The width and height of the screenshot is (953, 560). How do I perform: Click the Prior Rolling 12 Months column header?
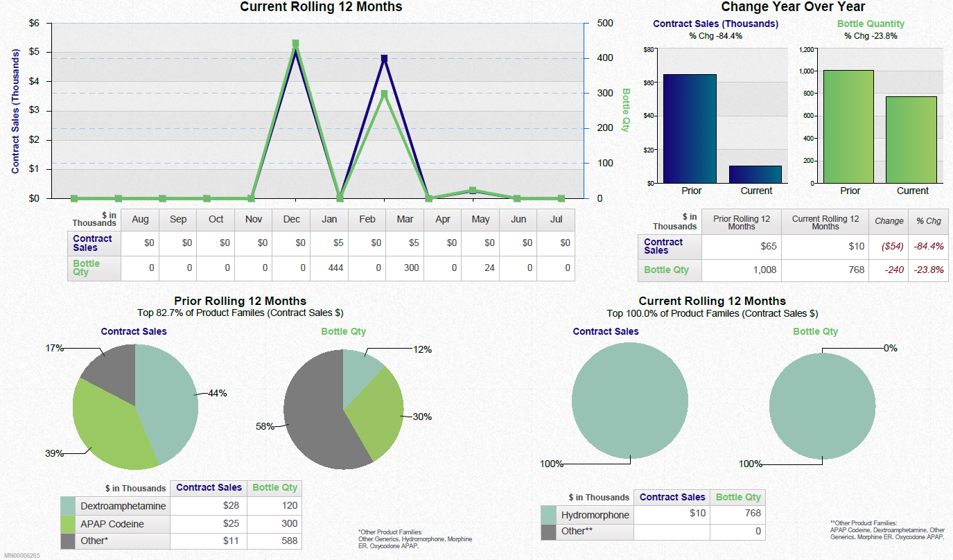pos(741,221)
